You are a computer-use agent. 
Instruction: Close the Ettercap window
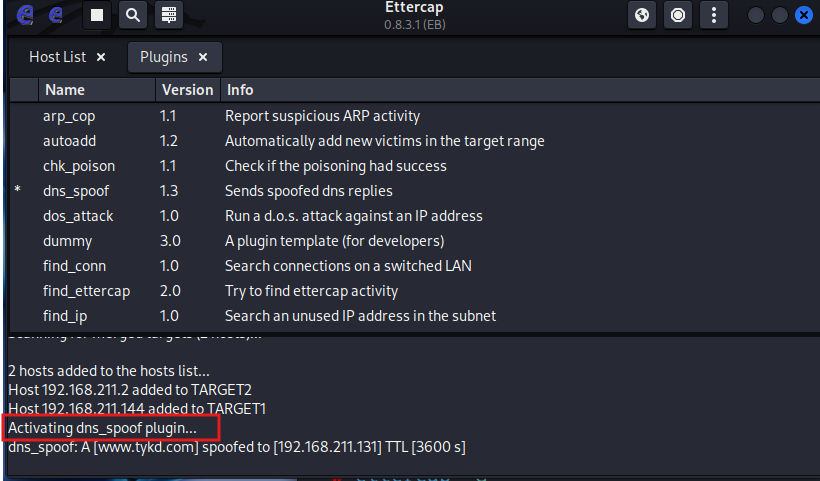(802, 15)
